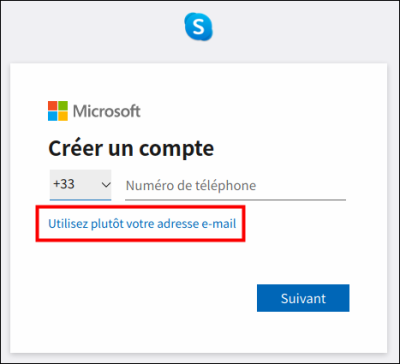This screenshot has height=364, width=400.
Task: Click the red square in Microsoft logo
Action: (53, 106)
